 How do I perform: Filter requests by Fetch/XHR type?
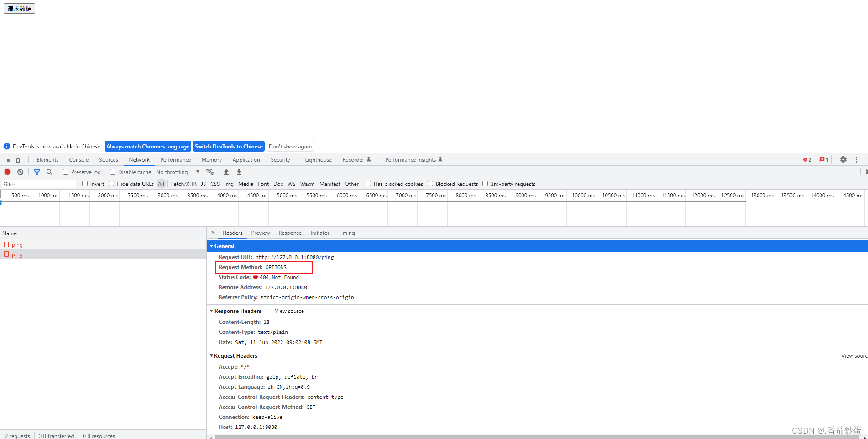[x=183, y=184]
